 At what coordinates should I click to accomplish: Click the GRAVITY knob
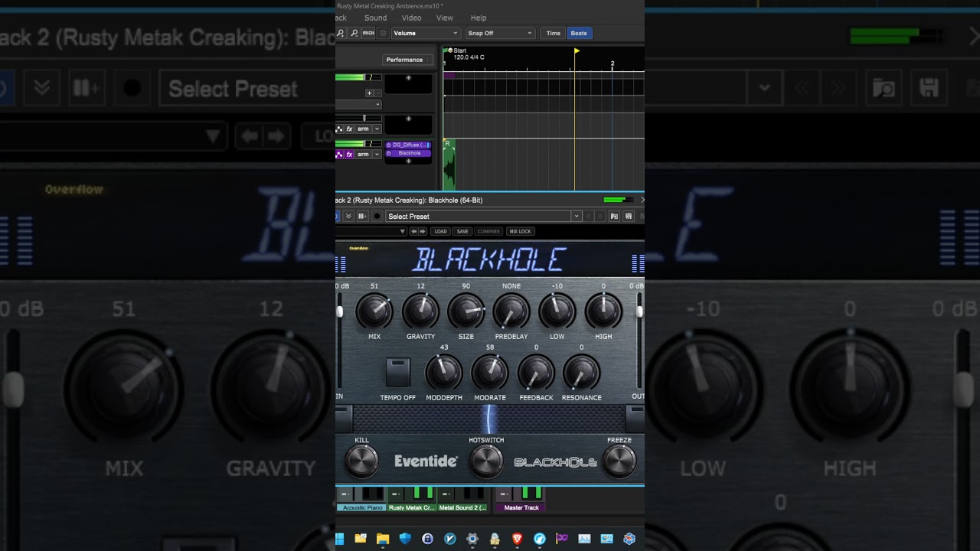pos(420,312)
